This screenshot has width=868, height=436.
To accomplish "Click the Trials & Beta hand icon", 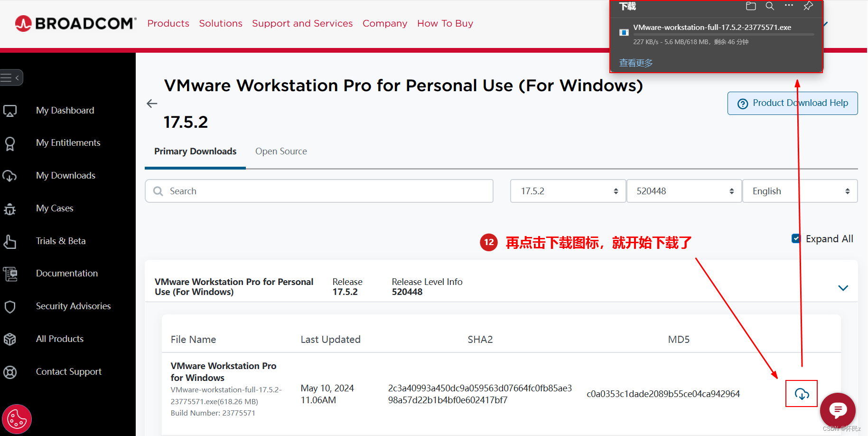I will tap(10, 241).
